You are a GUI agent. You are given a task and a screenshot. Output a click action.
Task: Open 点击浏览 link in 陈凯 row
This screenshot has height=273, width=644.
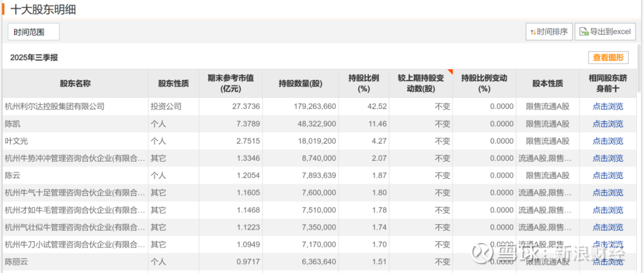click(x=608, y=124)
